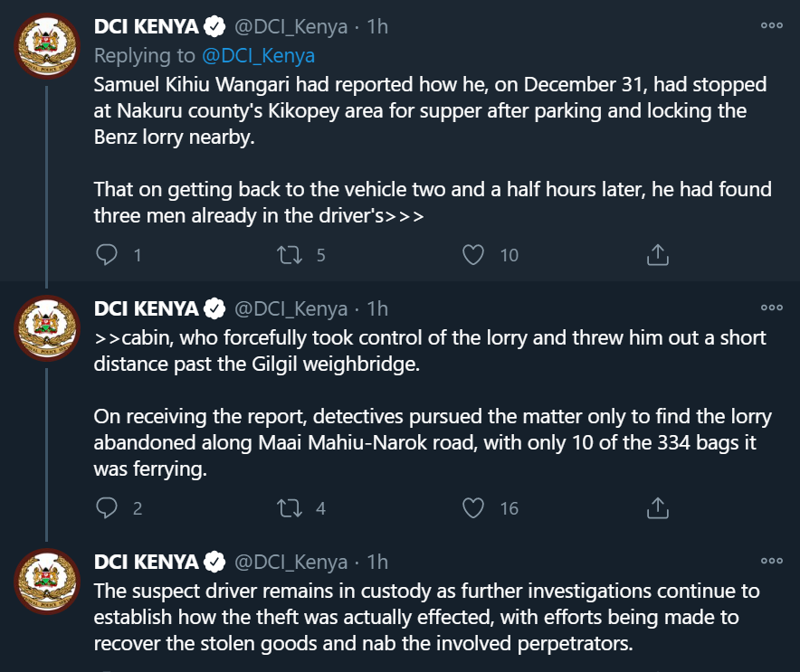Screen dimensions: 800x672
Task: Open the @DCI_Kenya link in Replying to
Action: click(258, 55)
